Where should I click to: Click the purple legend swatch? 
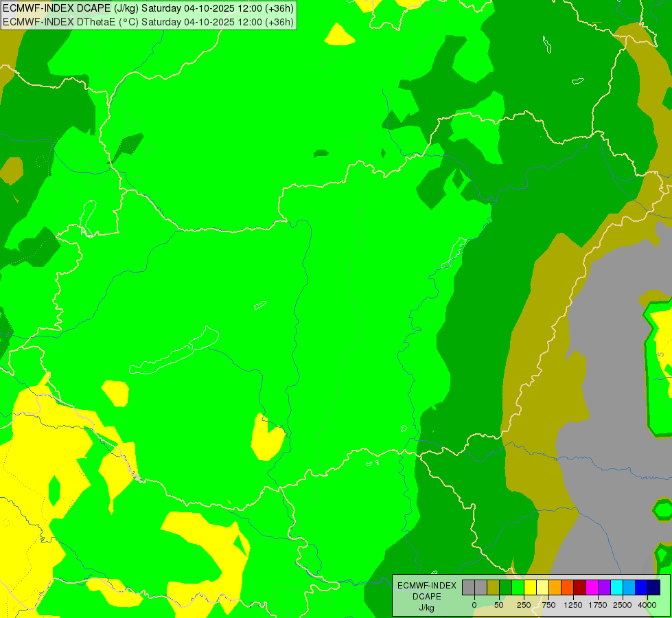click(x=604, y=588)
